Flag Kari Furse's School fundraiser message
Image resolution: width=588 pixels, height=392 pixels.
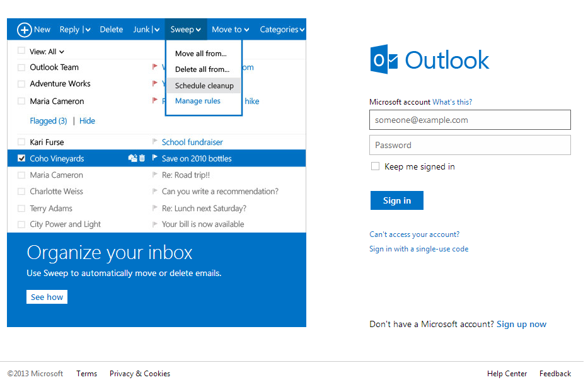coord(154,142)
